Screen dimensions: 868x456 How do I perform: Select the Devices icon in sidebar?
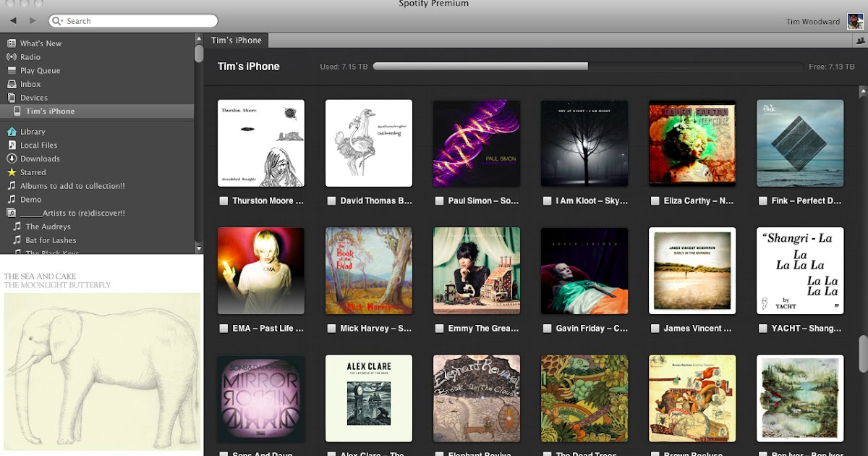click(x=12, y=98)
